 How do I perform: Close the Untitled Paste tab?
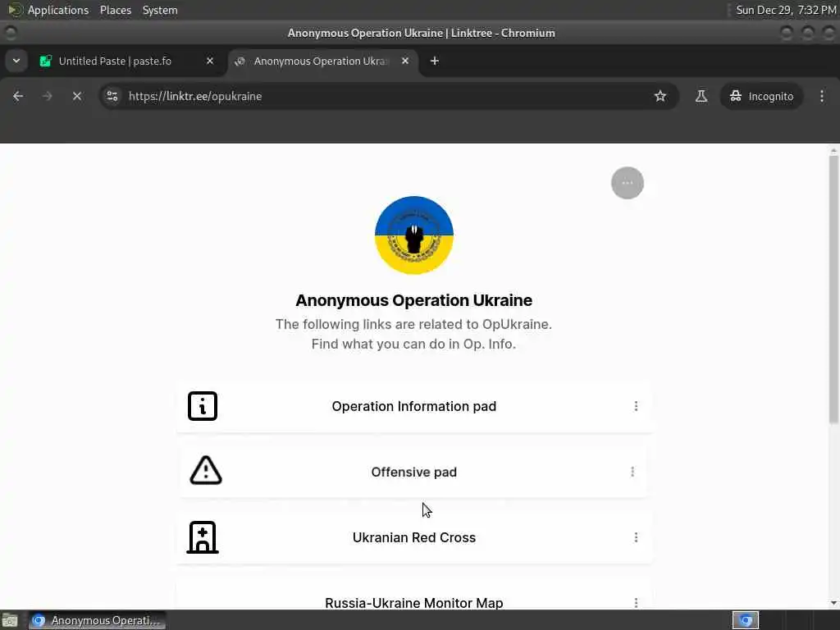pyautogui.click(x=210, y=61)
